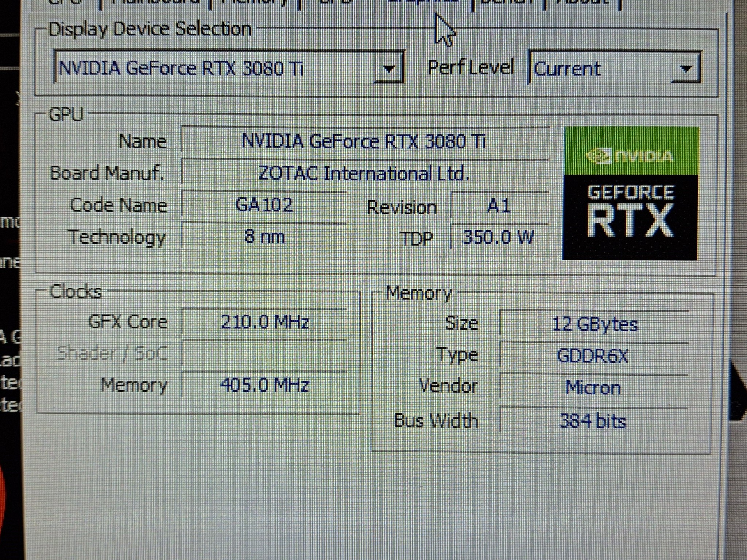This screenshot has width=747, height=560.
Task: Click the 210.0 MHz GFX Core value
Action: point(264,322)
